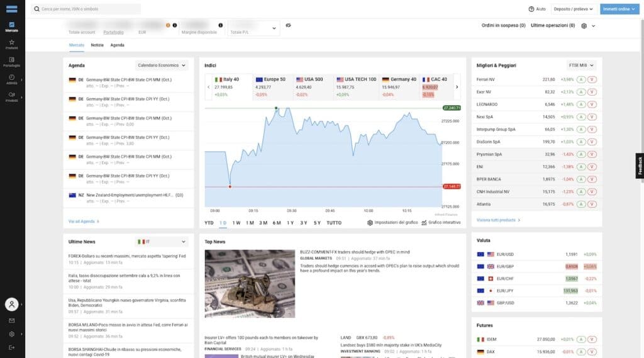Click the Attività clock icon in sidebar
This screenshot has width=644, height=358.
click(x=12, y=78)
